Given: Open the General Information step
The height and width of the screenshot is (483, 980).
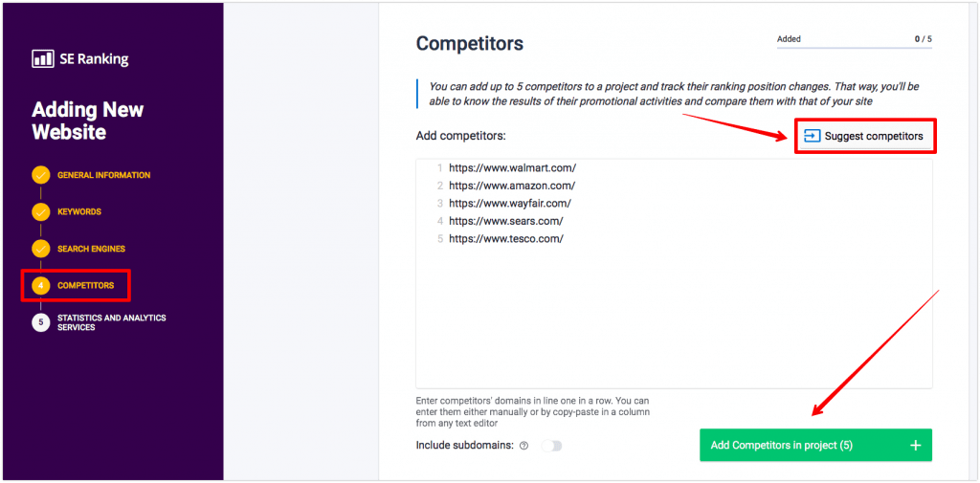Looking at the screenshot, I should [x=103, y=176].
